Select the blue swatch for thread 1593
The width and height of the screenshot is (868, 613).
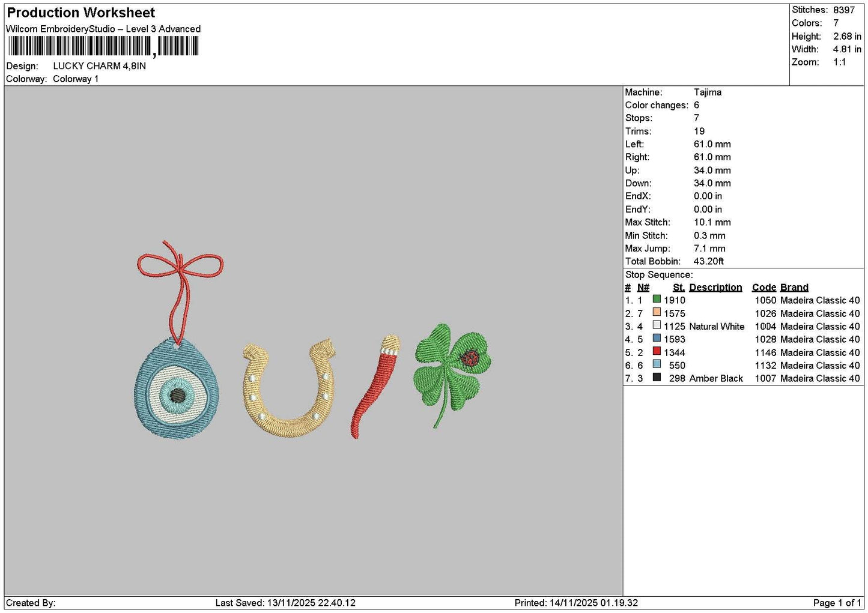(x=657, y=338)
